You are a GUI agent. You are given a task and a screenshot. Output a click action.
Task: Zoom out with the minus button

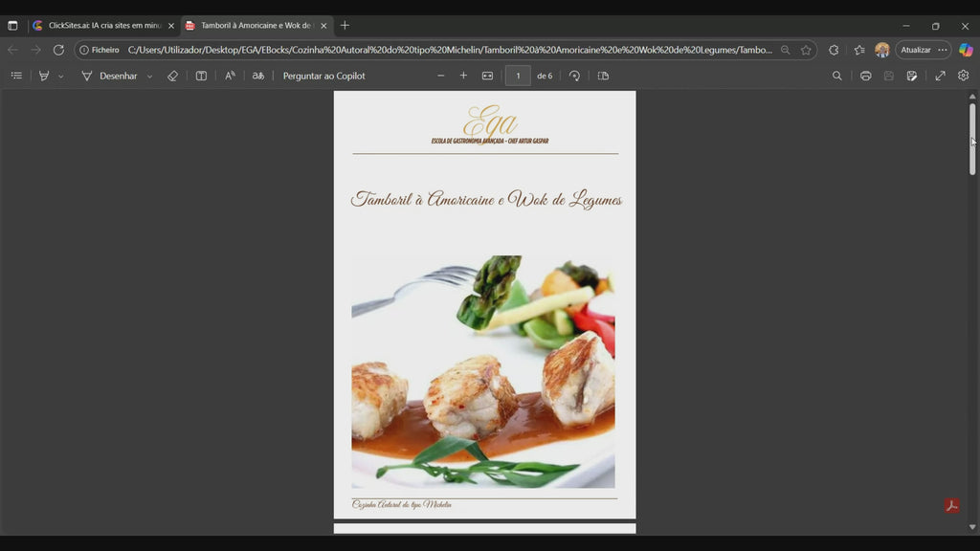(x=441, y=76)
